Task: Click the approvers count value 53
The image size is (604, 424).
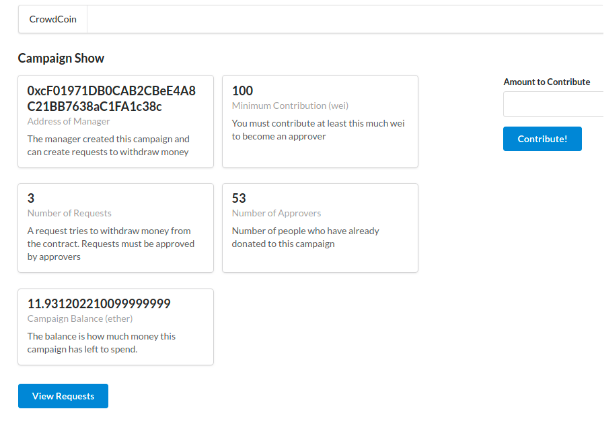Action: (239, 198)
